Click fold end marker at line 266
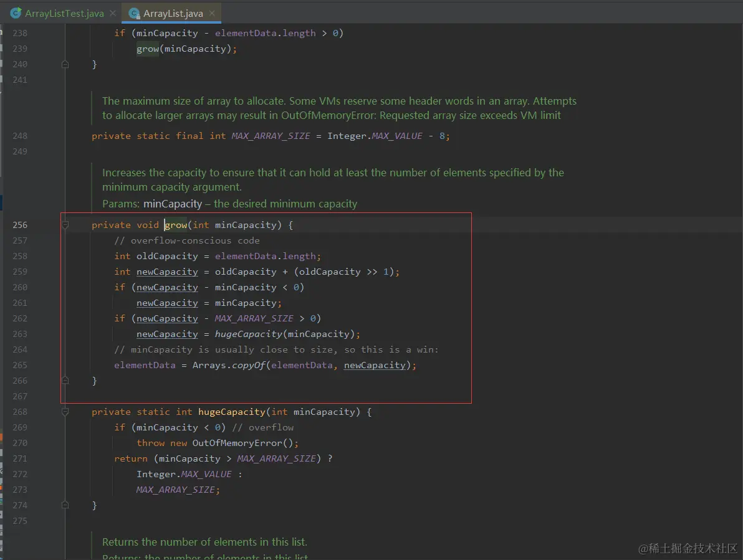This screenshot has height=560, width=743. [65, 380]
